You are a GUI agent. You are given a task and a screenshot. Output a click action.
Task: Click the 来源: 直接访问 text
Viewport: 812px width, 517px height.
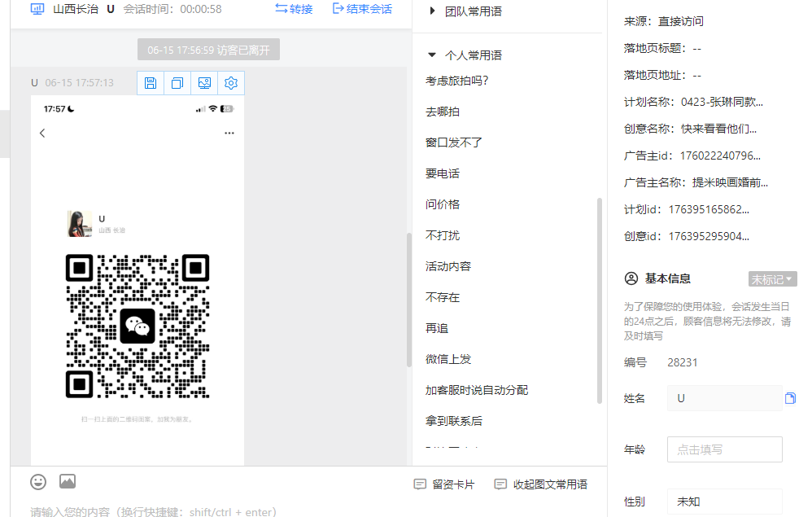663,21
